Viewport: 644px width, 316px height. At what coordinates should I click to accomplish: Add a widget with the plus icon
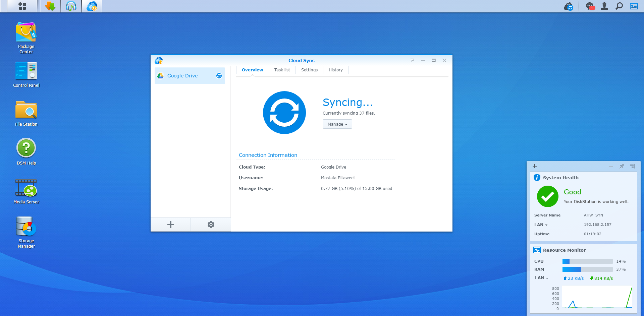pos(535,166)
